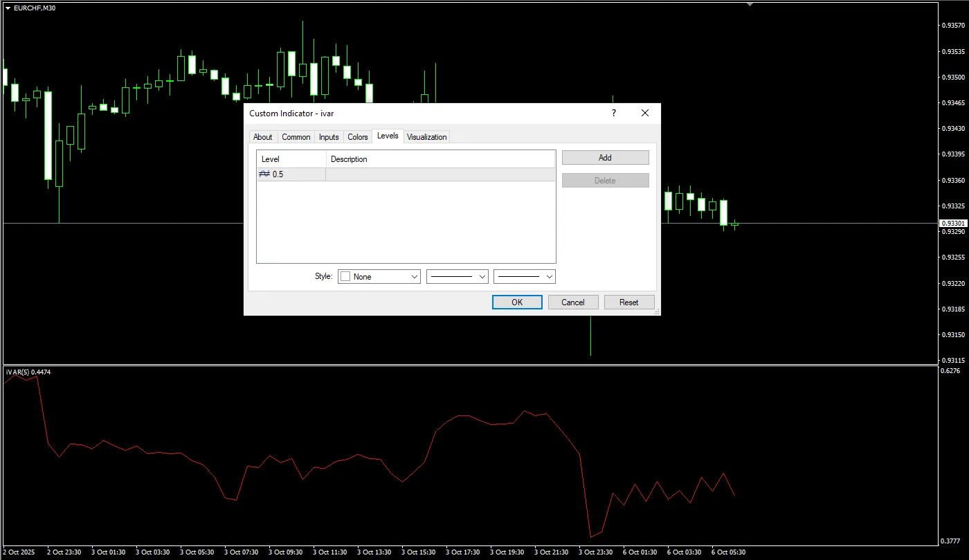Viewport: 969px width, 560px height.
Task: Click the 6 Oct 01:30 time label
Action: click(640, 552)
